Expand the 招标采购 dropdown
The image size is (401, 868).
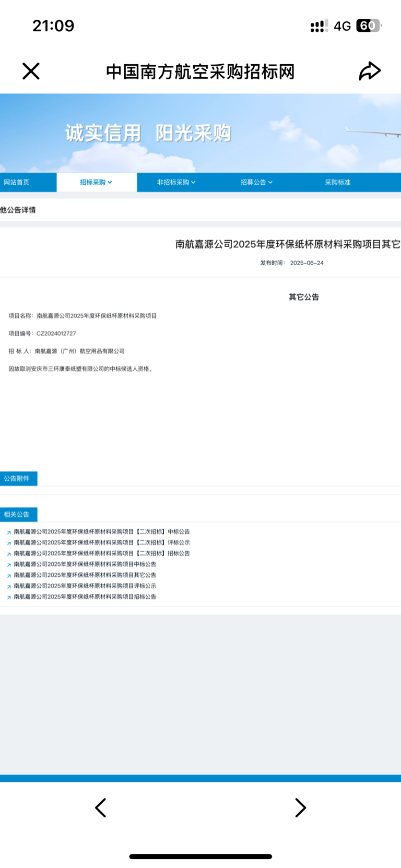pos(96,182)
